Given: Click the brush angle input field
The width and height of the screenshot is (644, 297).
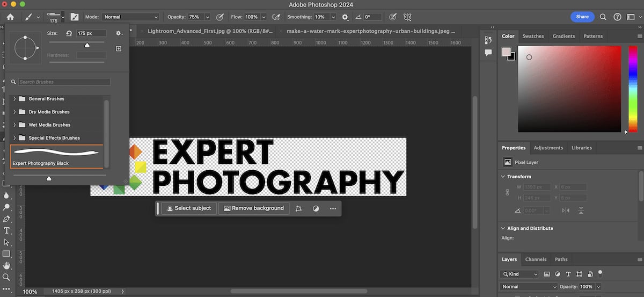Looking at the screenshot, I should (x=373, y=17).
